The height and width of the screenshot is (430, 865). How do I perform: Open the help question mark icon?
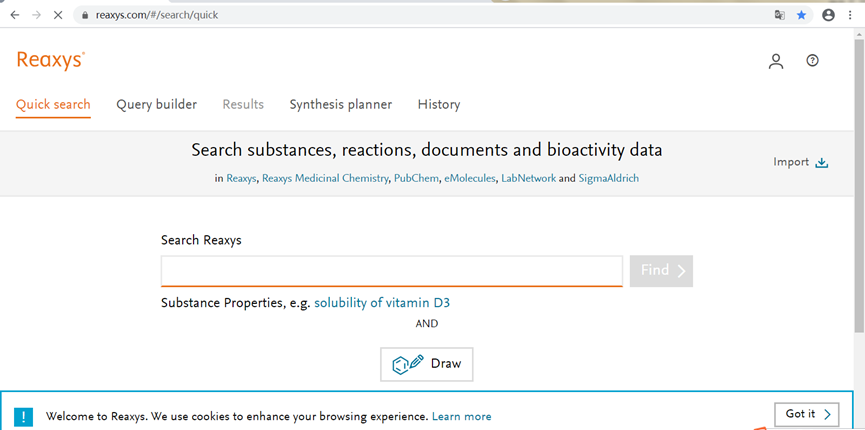pos(812,61)
